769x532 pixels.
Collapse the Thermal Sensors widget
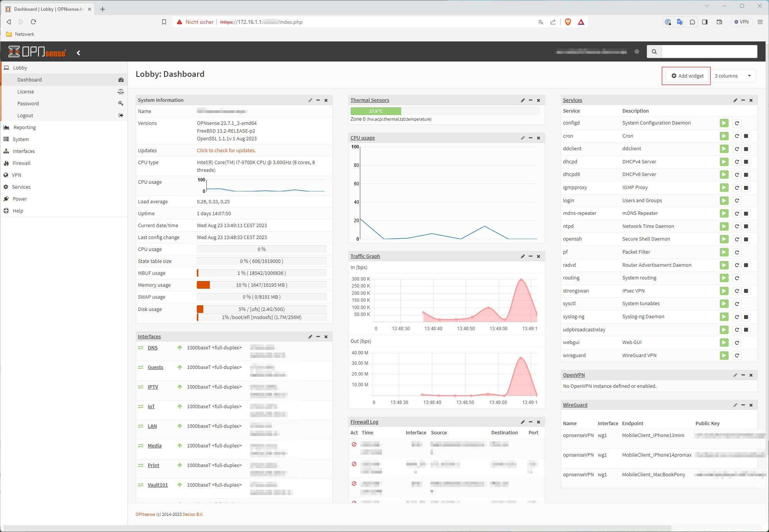click(x=531, y=100)
